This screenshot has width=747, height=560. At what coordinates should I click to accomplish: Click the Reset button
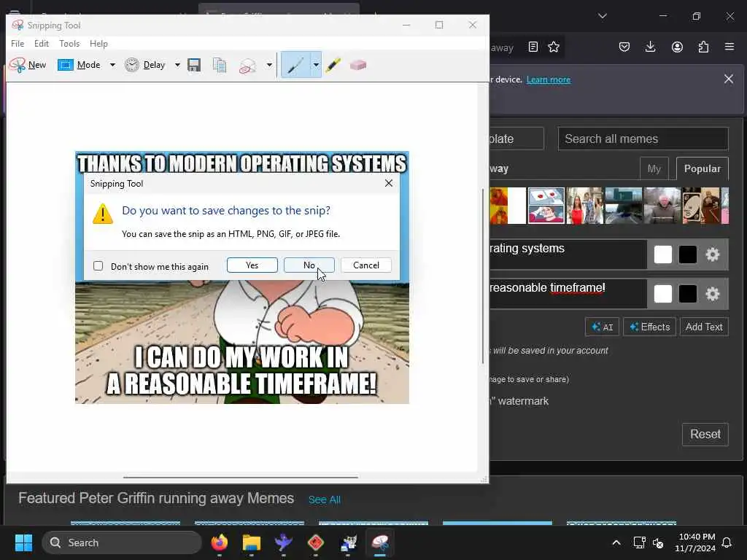tap(705, 435)
